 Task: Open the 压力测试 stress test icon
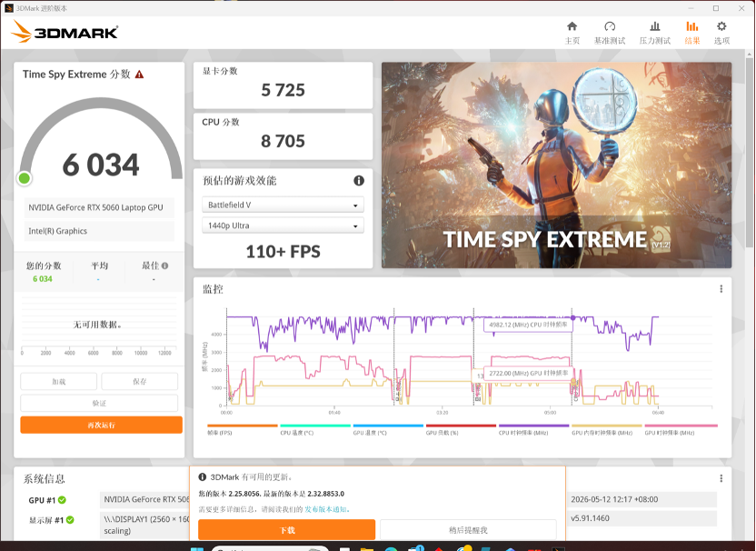[x=655, y=33]
